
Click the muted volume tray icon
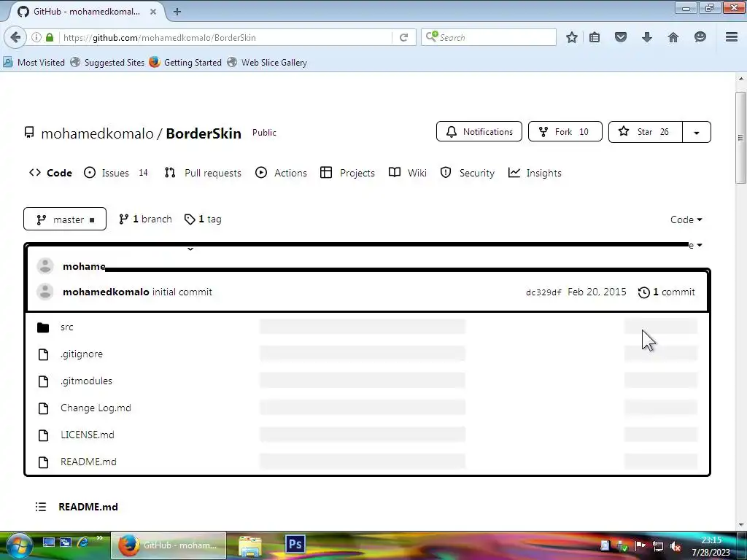(676, 546)
